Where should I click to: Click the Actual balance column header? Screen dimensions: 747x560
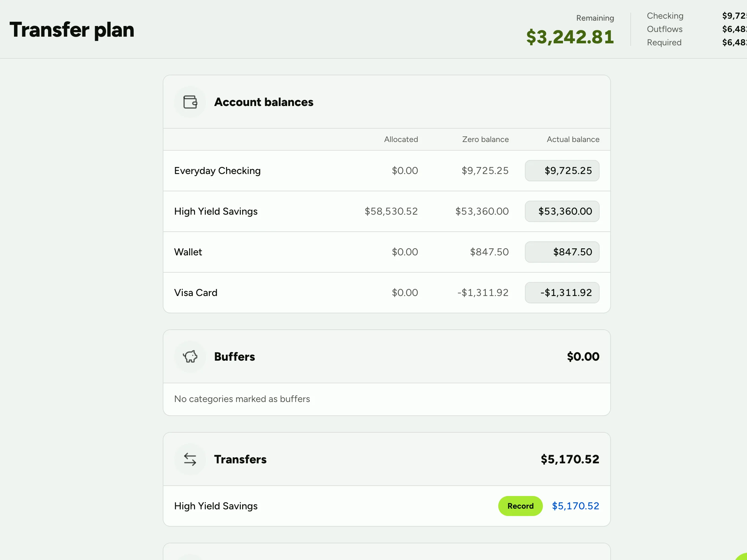tap(573, 139)
